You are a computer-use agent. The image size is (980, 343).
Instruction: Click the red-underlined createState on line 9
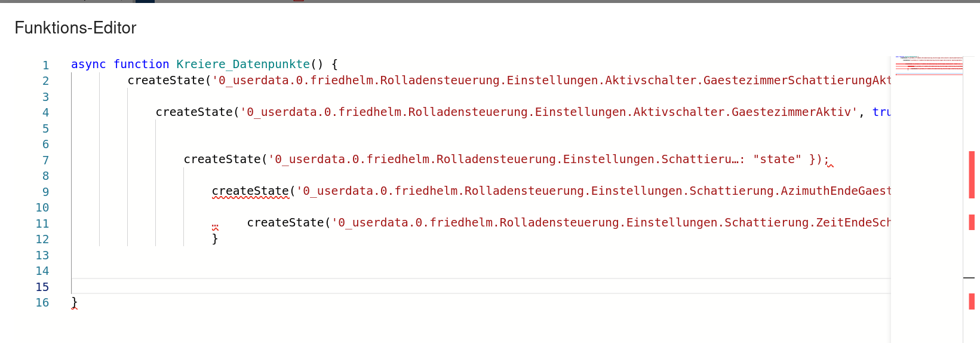[250, 191]
